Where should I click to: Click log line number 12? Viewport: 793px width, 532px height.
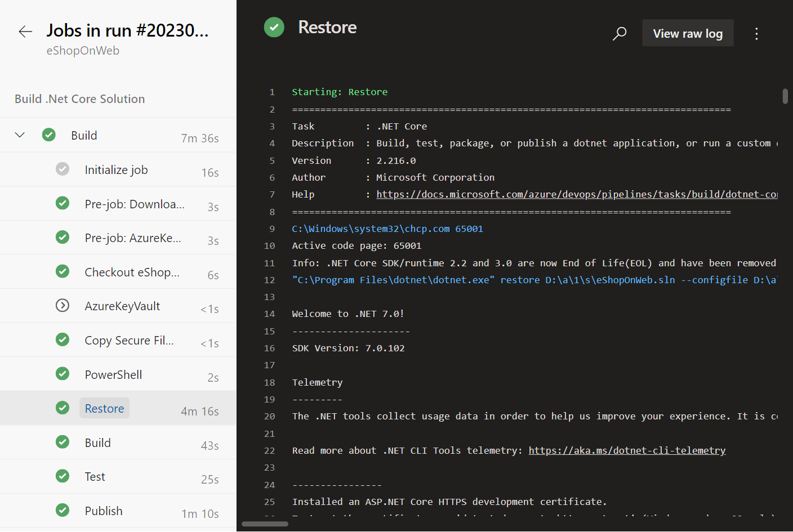click(x=269, y=280)
